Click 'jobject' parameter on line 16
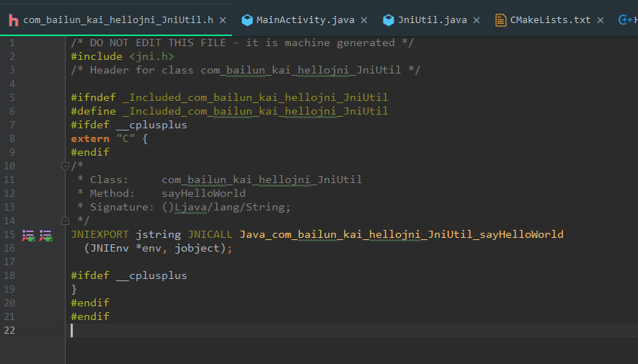 tap(197, 248)
